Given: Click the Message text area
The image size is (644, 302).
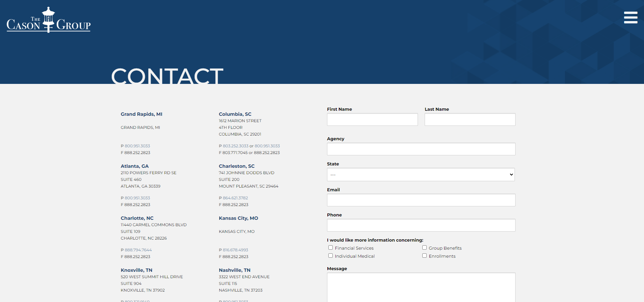Looking at the screenshot, I should pyautogui.click(x=421, y=287).
